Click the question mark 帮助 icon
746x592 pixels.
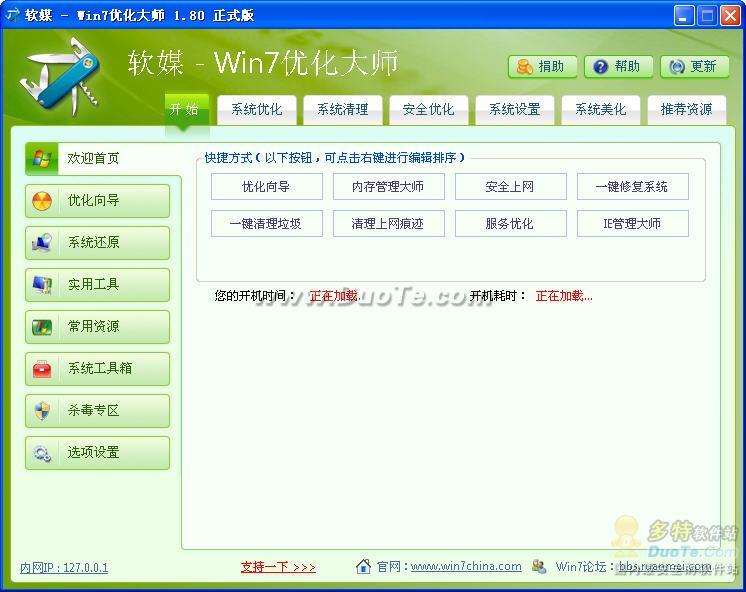600,67
